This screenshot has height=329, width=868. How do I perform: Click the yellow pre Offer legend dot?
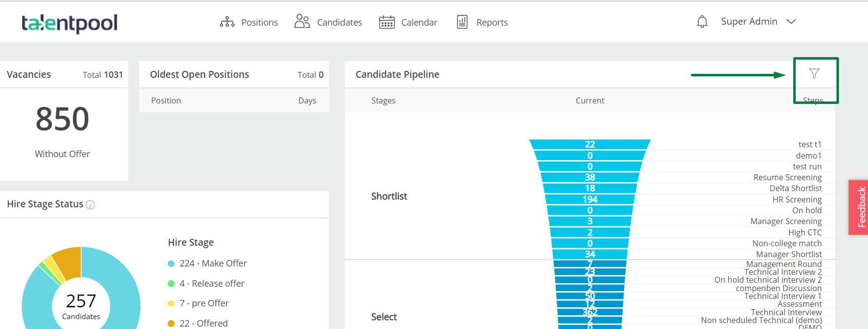[171, 303]
